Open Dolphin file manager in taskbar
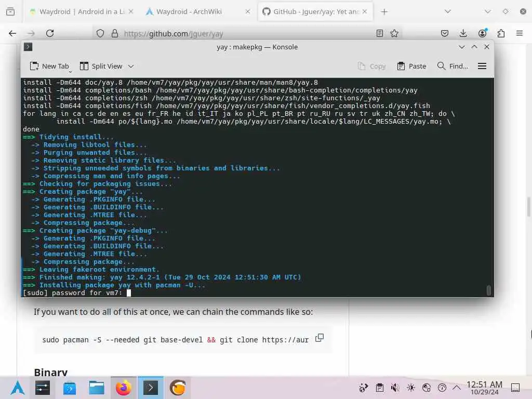 click(97, 388)
